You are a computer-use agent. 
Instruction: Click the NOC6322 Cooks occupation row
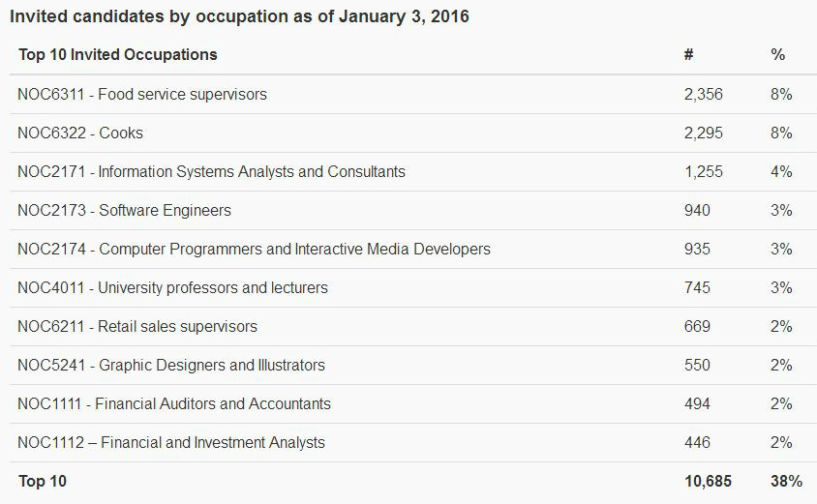pos(80,133)
